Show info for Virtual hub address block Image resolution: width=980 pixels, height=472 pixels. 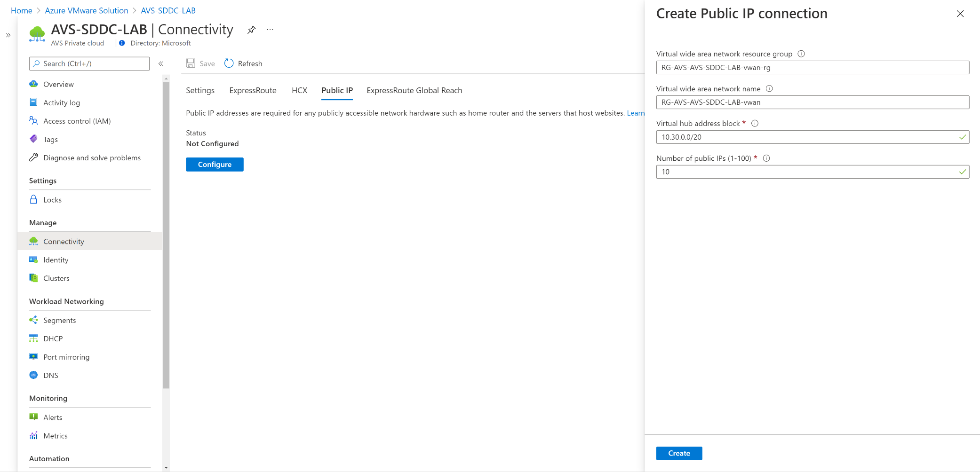pyautogui.click(x=755, y=123)
